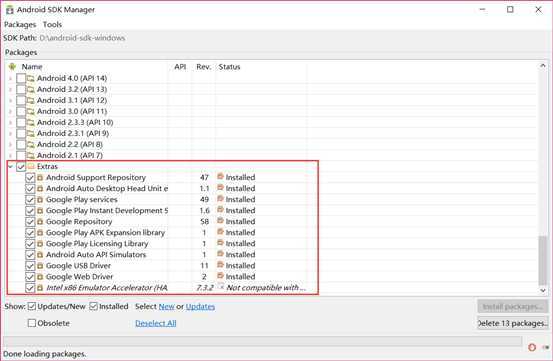553x361 pixels.
Task: Click installed status icon for Android Support Repository
Action: pos(220,177)
